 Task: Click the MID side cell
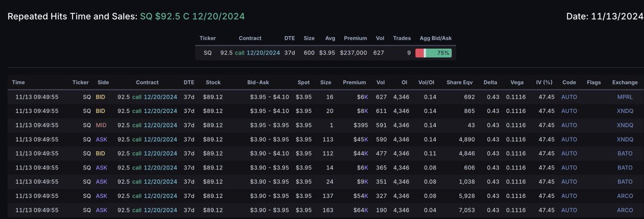(101, 125)
